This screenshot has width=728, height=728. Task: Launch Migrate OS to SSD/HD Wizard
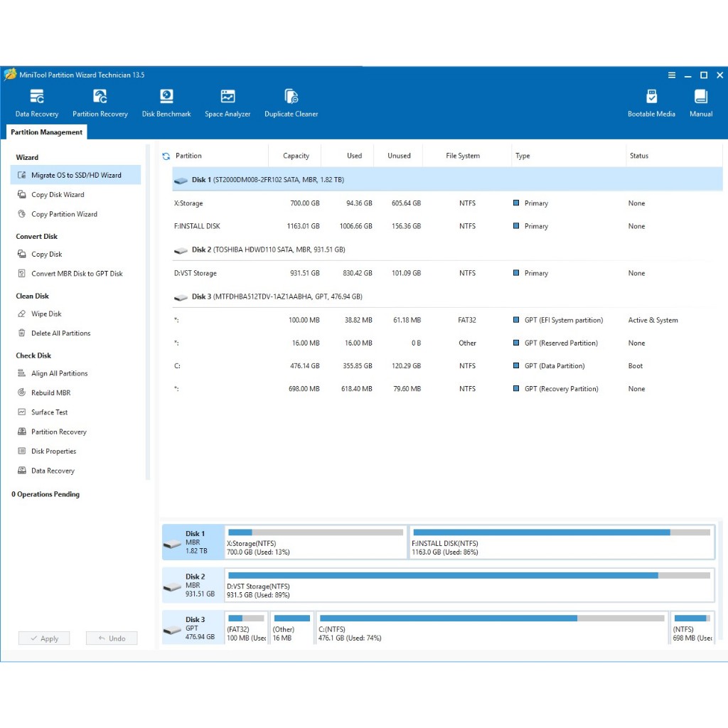click(x=75, y=175)
